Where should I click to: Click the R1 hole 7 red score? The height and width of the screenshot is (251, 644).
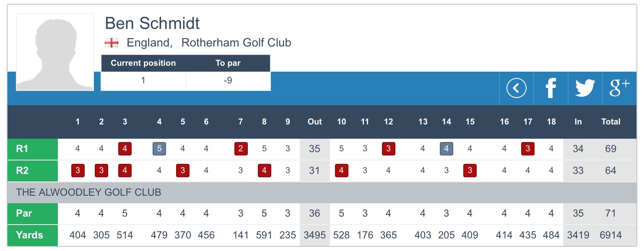click(241, 149)
